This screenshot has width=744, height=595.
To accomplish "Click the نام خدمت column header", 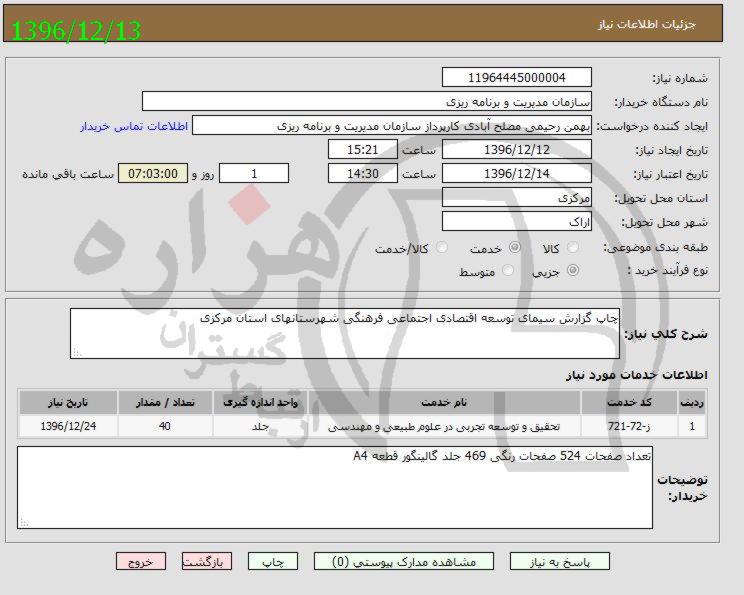I will coord(444,402).
